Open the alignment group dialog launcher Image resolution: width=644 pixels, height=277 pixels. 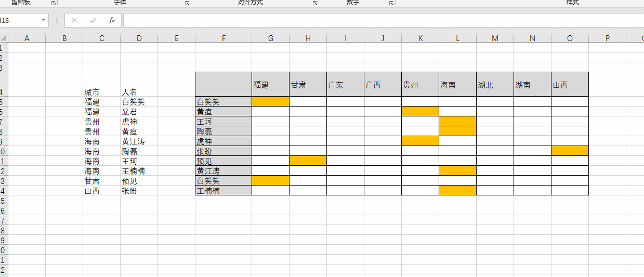coord(314,3)
